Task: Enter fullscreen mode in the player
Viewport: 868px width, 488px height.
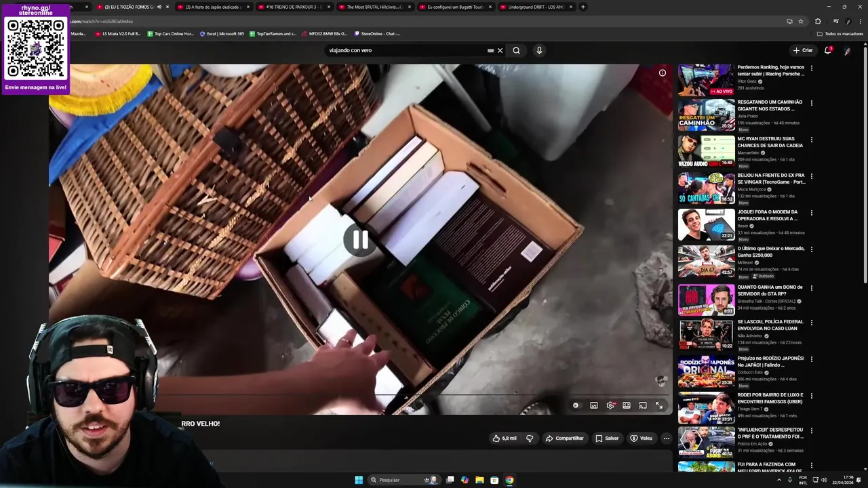Action: (659, 405)
